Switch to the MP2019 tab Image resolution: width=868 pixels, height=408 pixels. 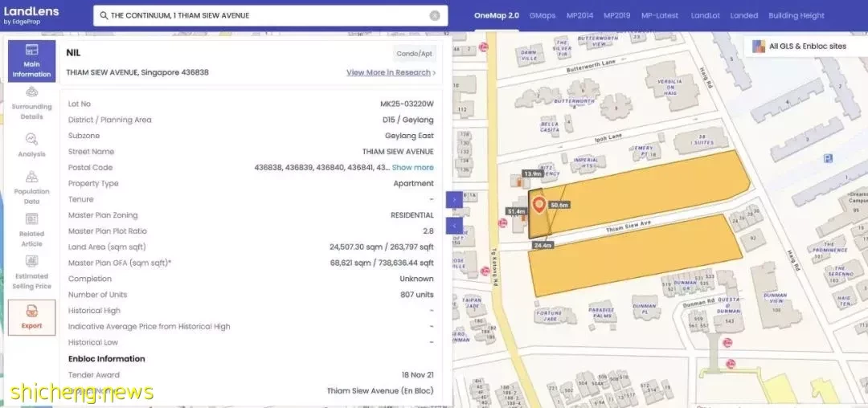coord(616,15)
